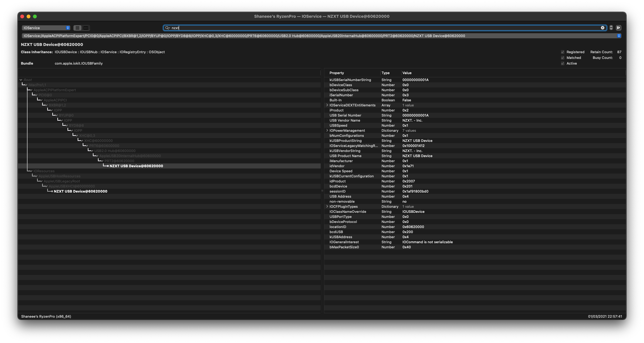Collapse the IOResources tree node
The width and height of the screenshot is (644, 343).
coord(31,171)
